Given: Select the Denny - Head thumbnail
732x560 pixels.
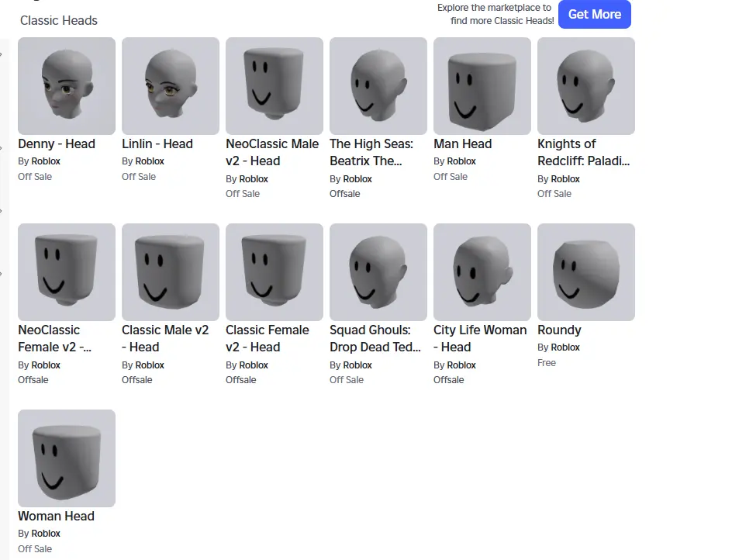Looking at the screenshot, I should pos(67,86).
